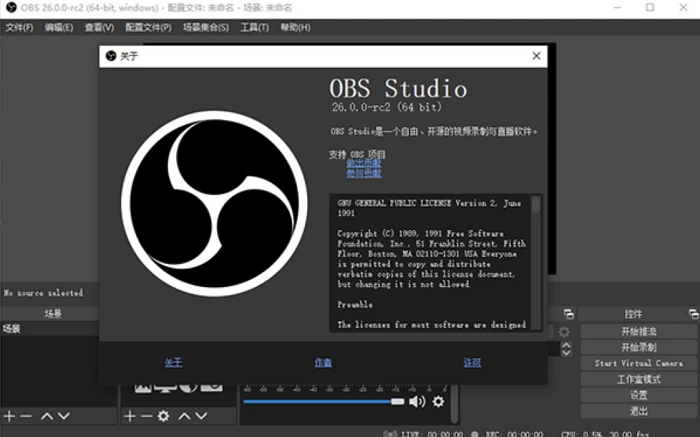This screenshot has height=437, width=700.
Task: Minimize the OBS main window
Action: point(617,8)
